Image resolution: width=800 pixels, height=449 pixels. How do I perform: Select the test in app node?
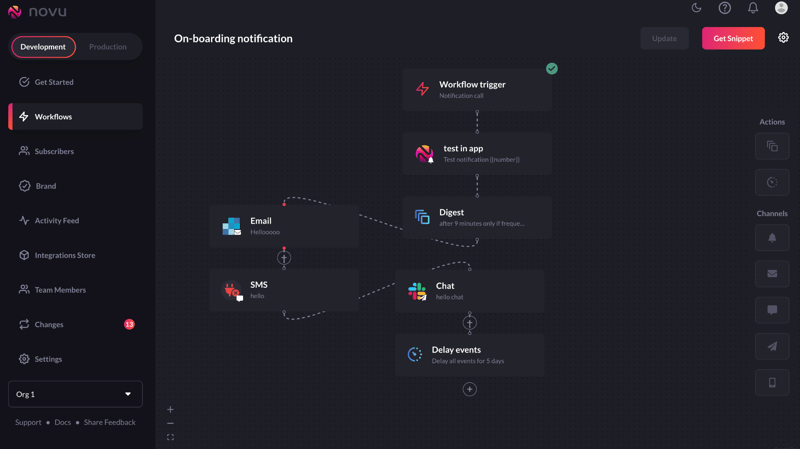point(477,154)
